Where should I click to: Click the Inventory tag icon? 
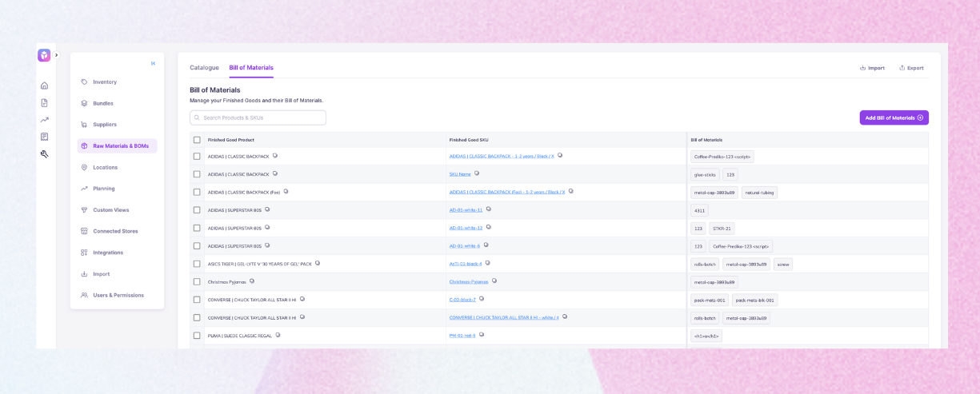84,82
